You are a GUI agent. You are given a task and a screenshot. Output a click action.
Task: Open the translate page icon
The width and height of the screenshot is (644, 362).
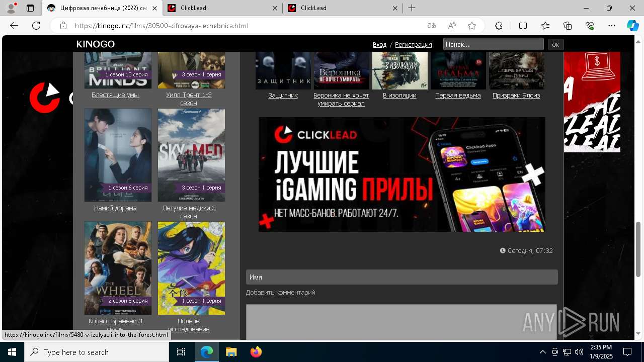tap(432, 26)
